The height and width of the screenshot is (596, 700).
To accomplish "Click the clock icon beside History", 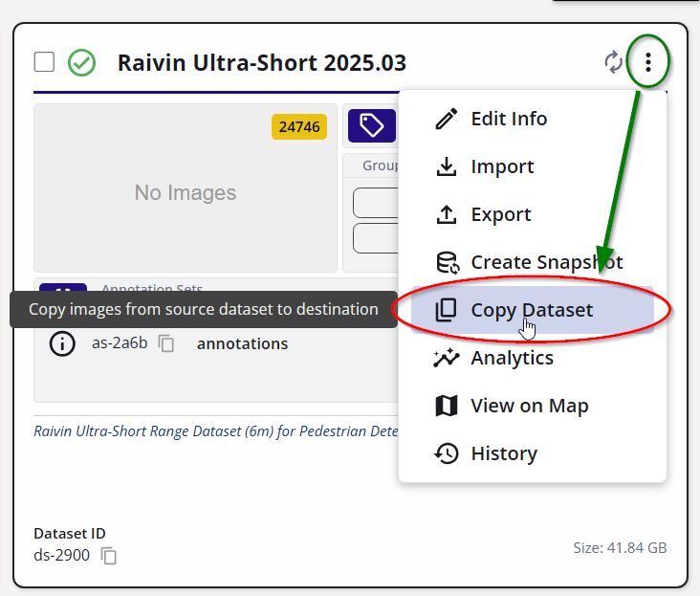I will [446, 453].
